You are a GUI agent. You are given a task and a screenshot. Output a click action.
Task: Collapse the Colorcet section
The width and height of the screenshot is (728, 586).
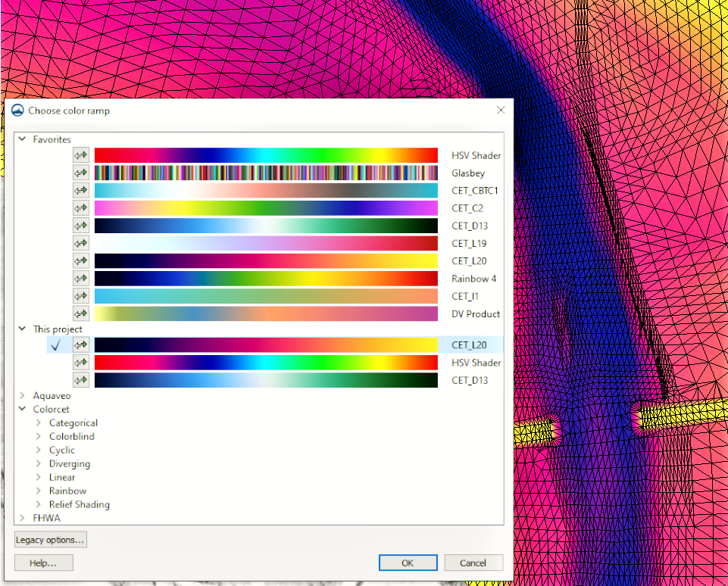point(22,409)
